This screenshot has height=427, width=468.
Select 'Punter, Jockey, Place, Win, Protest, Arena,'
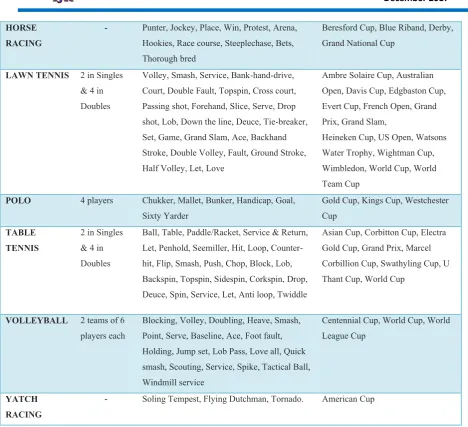(x=220, y=28)
